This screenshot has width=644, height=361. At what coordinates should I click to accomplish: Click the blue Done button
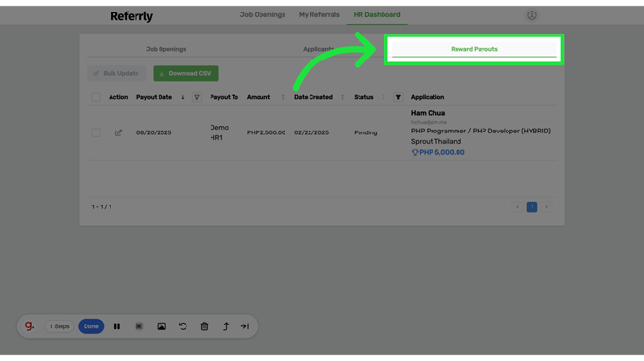tap(91, 326)
